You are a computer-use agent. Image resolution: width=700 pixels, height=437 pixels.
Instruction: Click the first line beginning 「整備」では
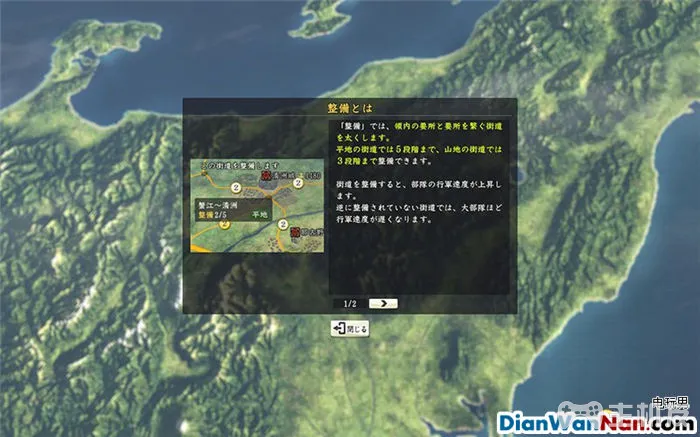[419, 126]
